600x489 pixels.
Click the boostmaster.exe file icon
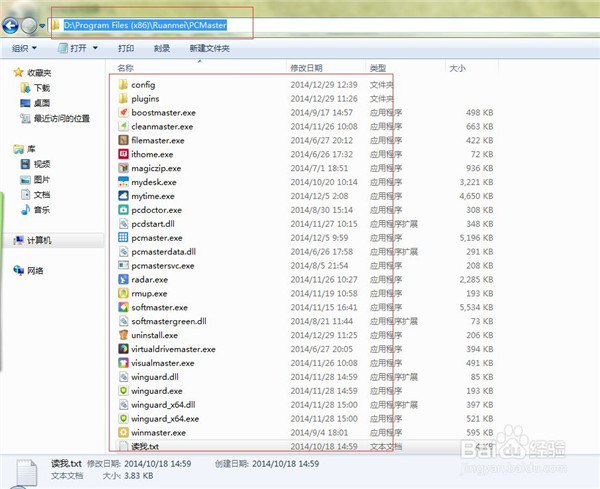[x=123, y=112]
